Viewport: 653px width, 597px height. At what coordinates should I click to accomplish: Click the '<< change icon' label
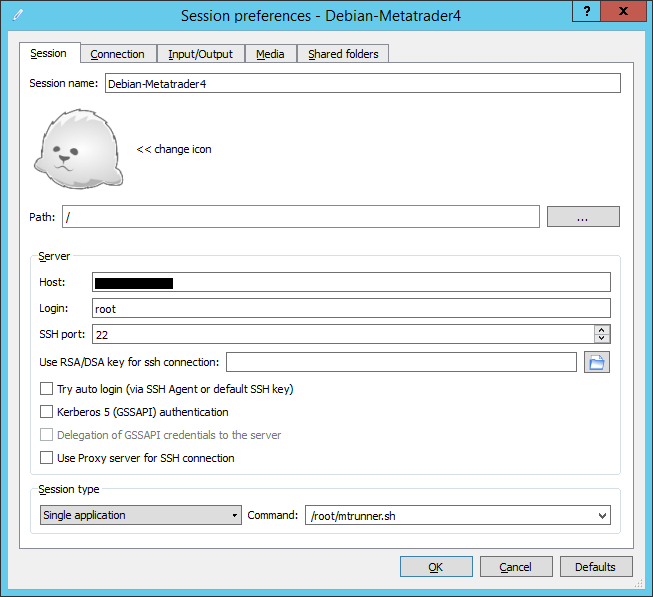coord(174,149)
